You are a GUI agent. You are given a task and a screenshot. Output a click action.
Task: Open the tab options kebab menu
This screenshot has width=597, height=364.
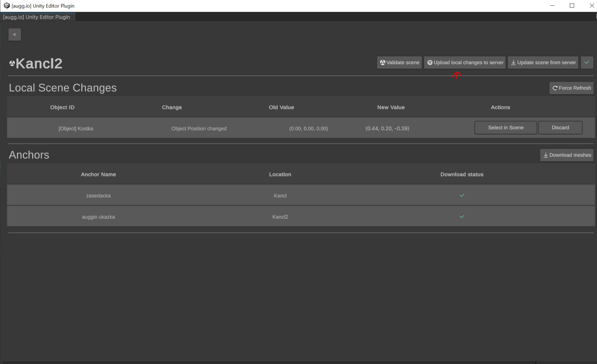point(596,17)
